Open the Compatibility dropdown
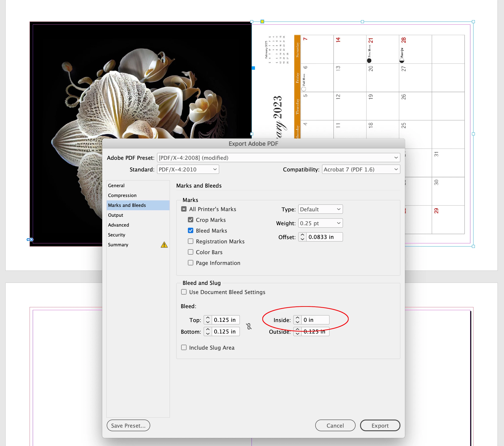Viewport: 504px width, 446px height. pos(361,169)
